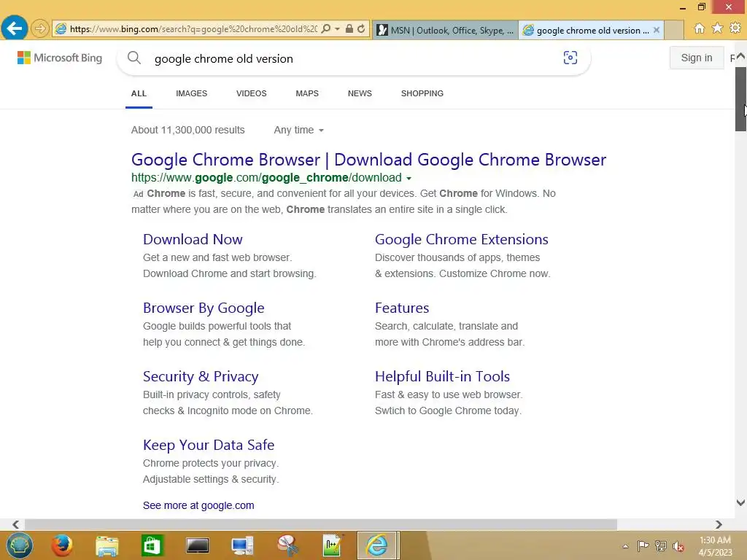Click the browser Forward arrow button
The image size is (747, 560).
tap(40, 28)
